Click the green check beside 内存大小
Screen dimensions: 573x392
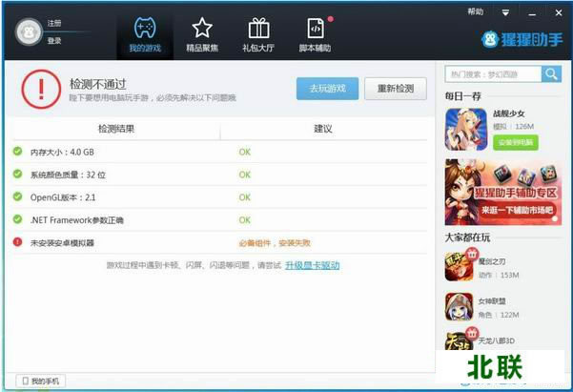click(17, 152)
